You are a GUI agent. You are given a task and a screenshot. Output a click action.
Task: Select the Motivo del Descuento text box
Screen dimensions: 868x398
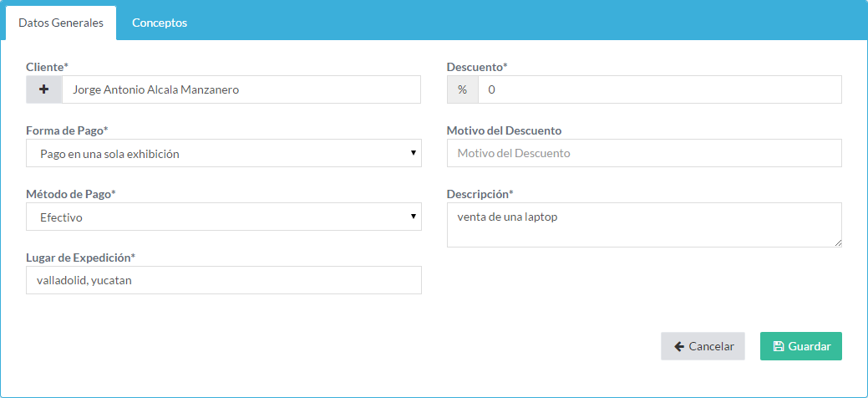pyautogui.click(x=644, y=154)
